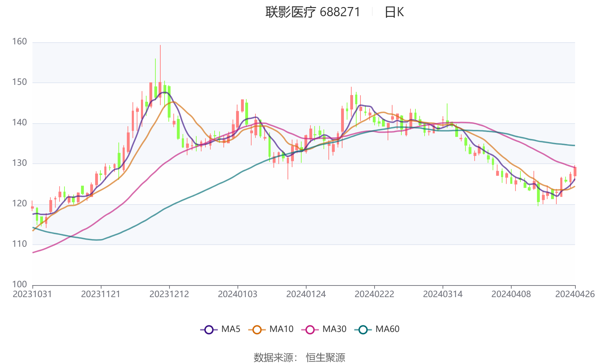Click the chart title 联影医疗 688271

point(313,12)
